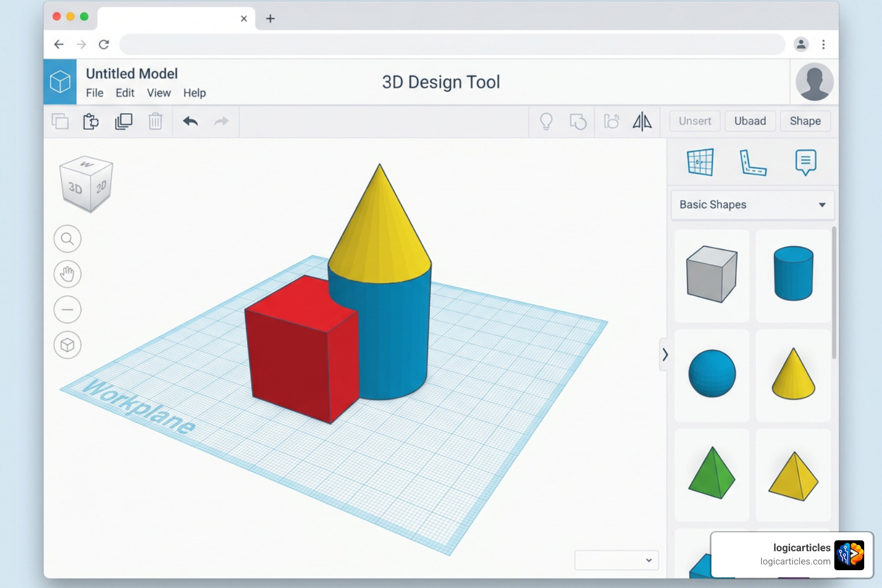Click the user avatar in the app header
The width and height of the screenshot is (882, 588).
pyautogui.click(x=814, y=82)
